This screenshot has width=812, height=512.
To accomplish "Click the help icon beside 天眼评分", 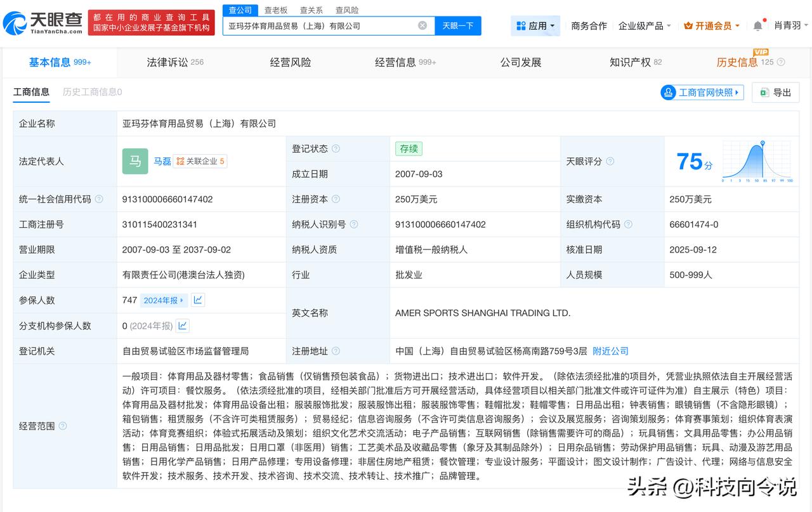I will 610,161.
